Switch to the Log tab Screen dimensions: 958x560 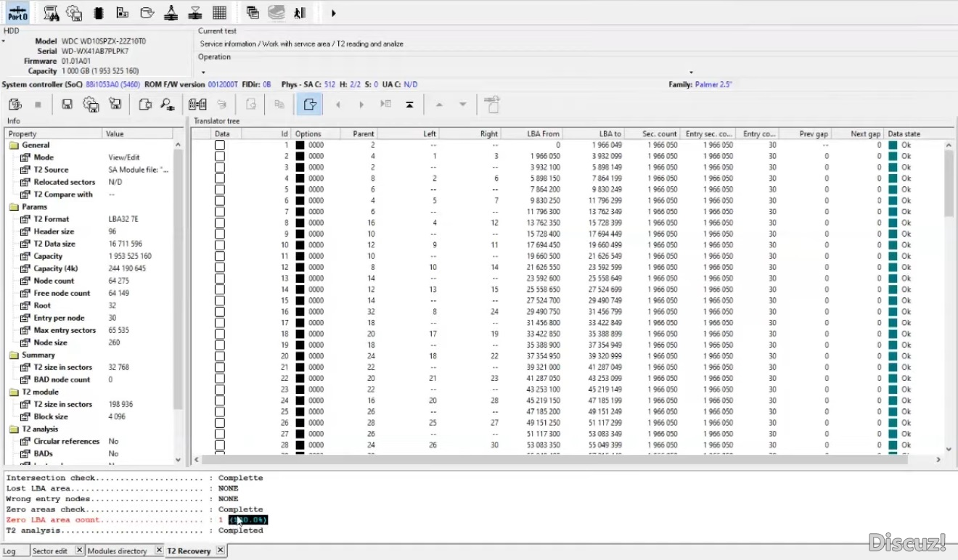point(9,551)
